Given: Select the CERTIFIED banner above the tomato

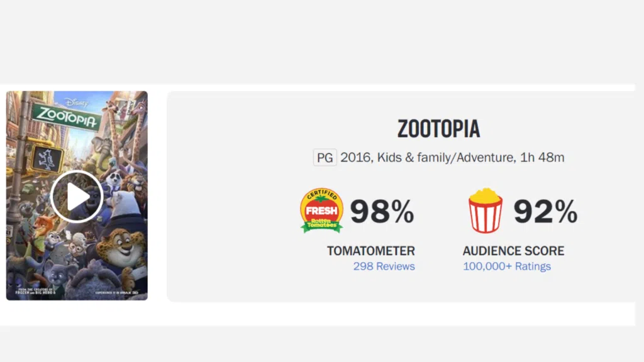Looking at the screenshot, I should point(321,193).
